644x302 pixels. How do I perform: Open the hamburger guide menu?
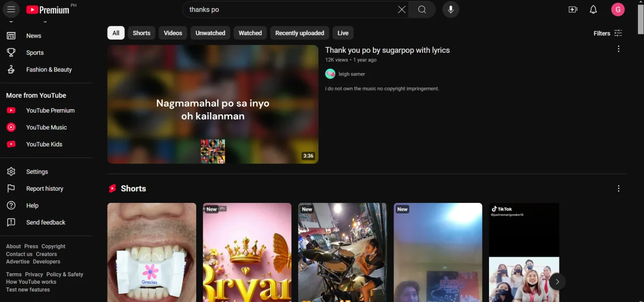pos(11,10)
